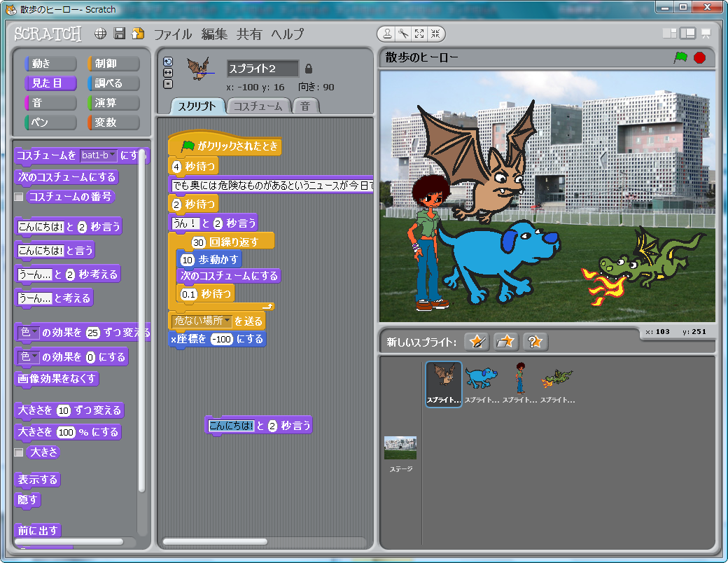
Task: Check the 大きさ reporter checkbox
Action: click(19, 452)
